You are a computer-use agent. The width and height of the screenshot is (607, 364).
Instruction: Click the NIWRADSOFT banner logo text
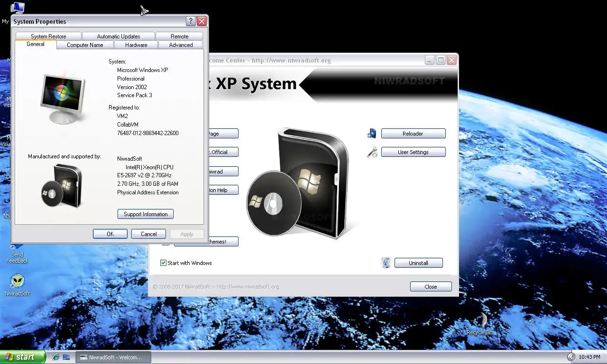(410, 81)
